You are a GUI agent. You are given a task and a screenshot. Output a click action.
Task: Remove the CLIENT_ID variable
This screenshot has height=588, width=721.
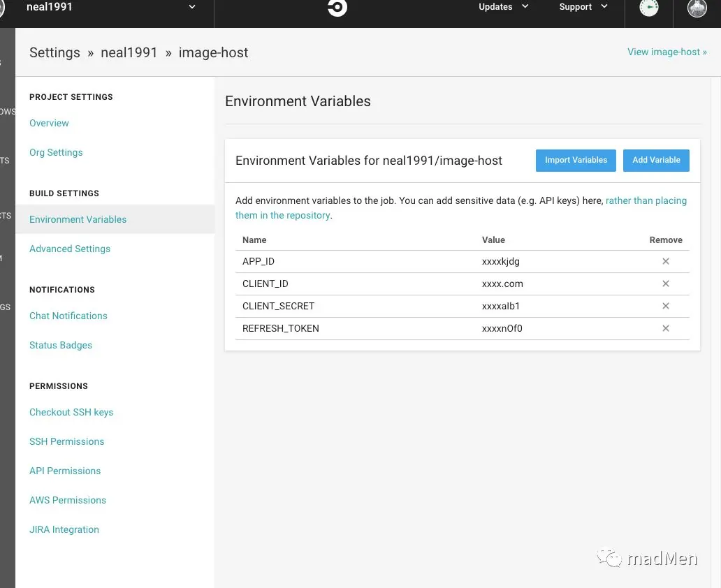pos(665,284)
